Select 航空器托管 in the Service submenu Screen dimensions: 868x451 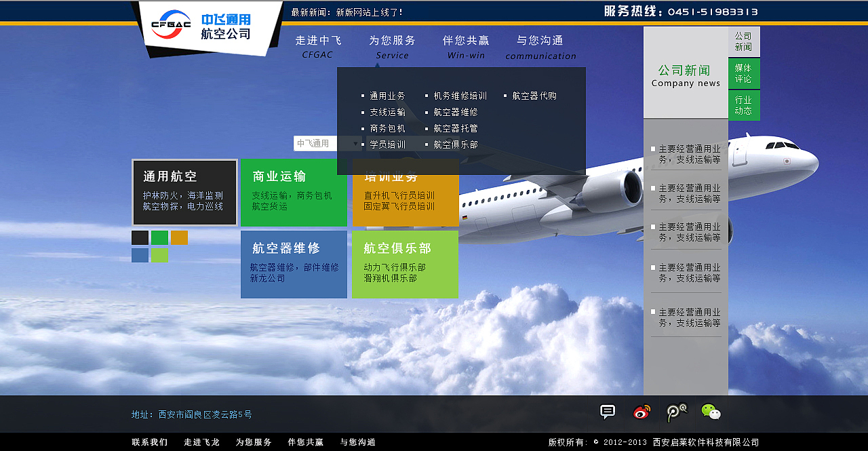(456, 128)
